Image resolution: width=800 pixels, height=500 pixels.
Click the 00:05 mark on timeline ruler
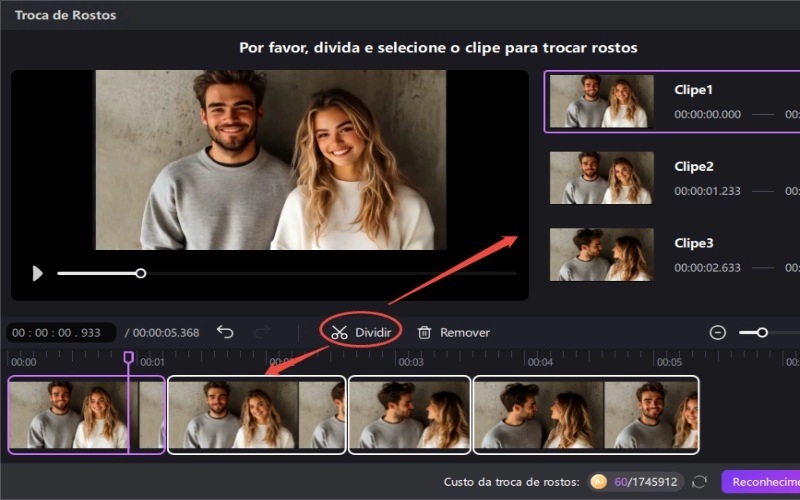tap(669, 362)
